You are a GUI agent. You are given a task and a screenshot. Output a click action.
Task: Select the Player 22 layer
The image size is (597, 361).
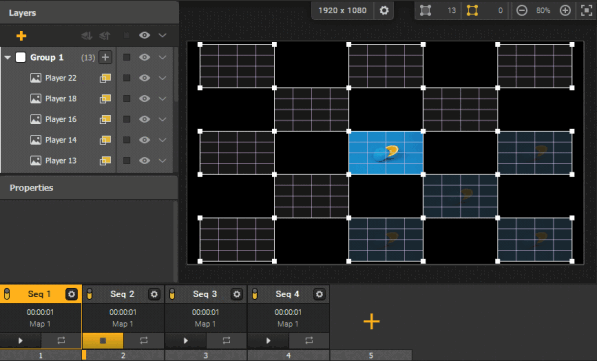(x=61, y=78)
